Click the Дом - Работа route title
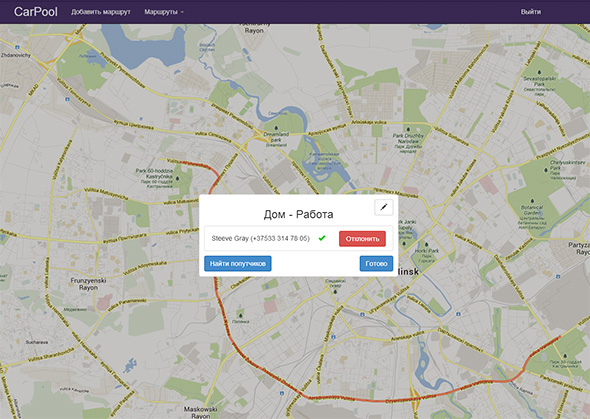The image size is (590, 419). (x=298, y=214)
